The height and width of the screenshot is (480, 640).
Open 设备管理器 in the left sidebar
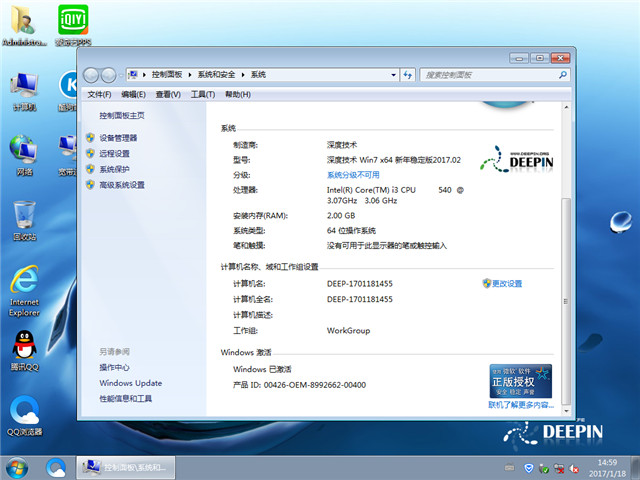pos(118,138)
